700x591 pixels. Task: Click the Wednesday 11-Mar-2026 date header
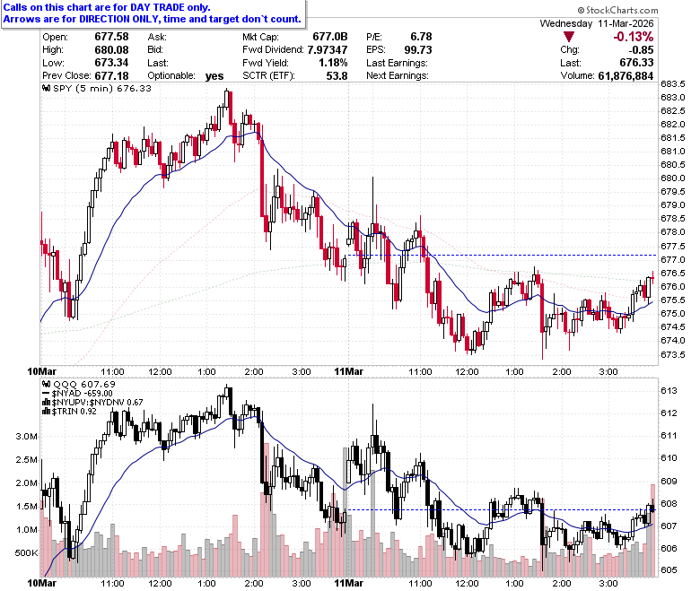pyautogui.click(x=597, y=23)
